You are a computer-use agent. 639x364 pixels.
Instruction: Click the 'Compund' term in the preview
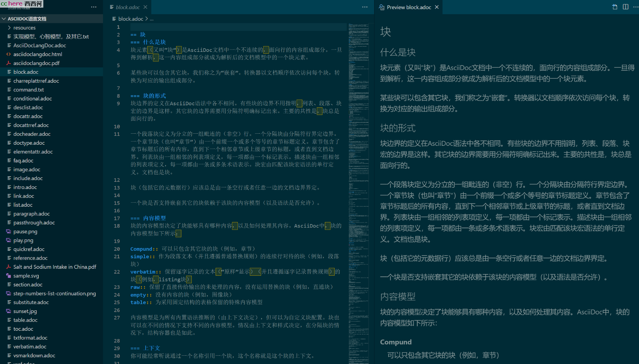point(396,342)
